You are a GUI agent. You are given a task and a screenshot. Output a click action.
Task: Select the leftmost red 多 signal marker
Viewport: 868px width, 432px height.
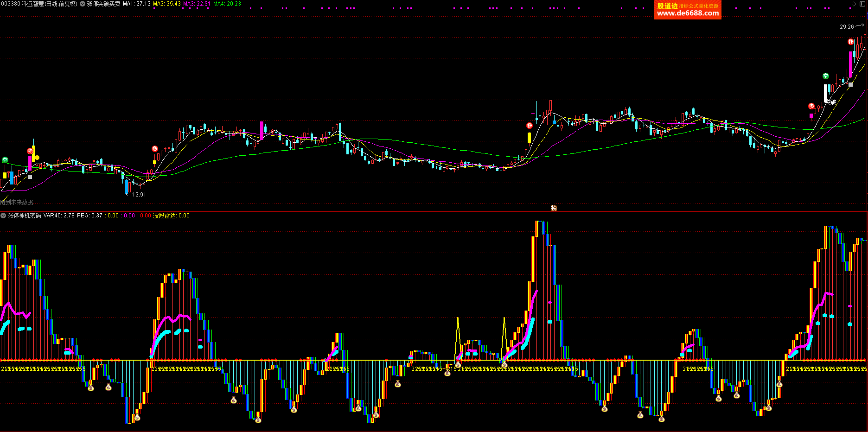tap(155, 149)
